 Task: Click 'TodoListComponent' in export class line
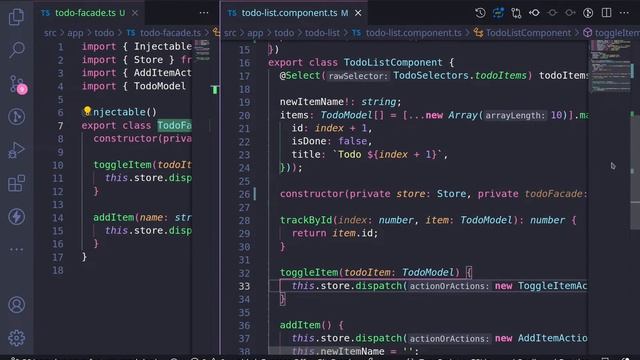coord(393,62)
